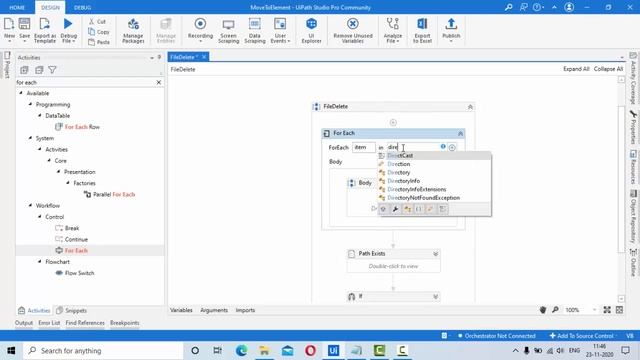
Task: Switch to the HOME tab
Action: coord(17,7)
